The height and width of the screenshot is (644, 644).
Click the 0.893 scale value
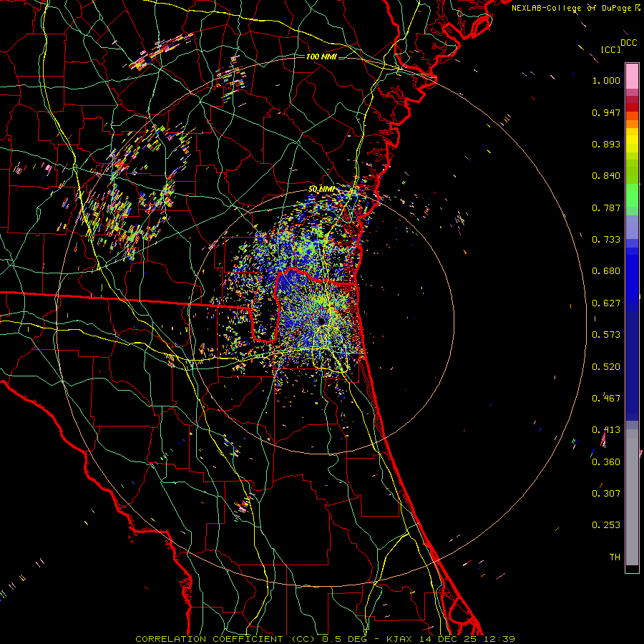click(x=606, y=144)
